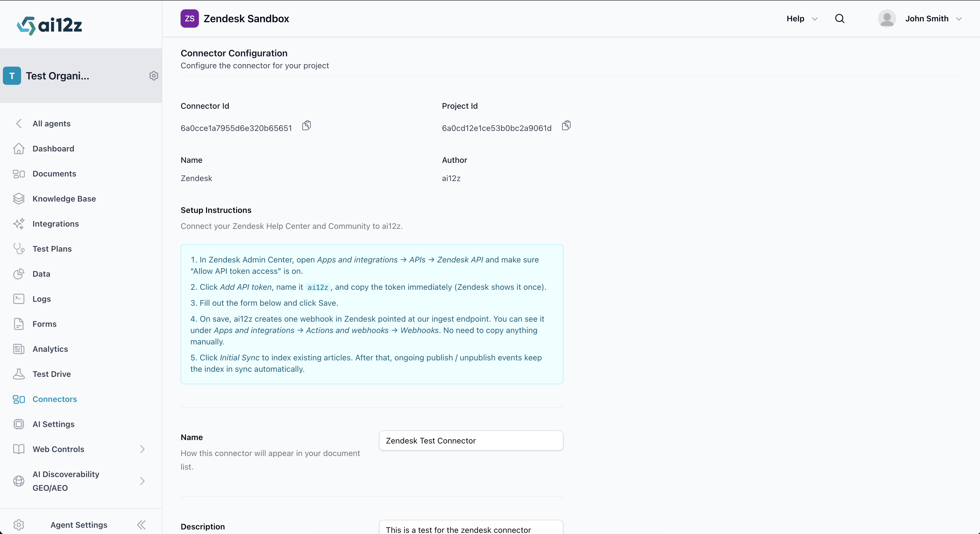The width and height of the screenshot is (980, 534).
Task: Open AI Settings
Action: (54, 424)
